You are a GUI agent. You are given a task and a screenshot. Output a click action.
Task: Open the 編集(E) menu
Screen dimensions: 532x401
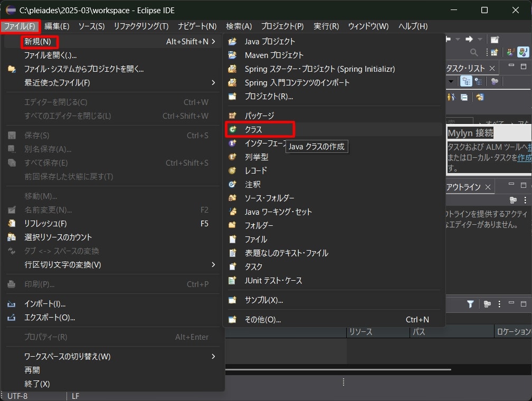point(56,26)
